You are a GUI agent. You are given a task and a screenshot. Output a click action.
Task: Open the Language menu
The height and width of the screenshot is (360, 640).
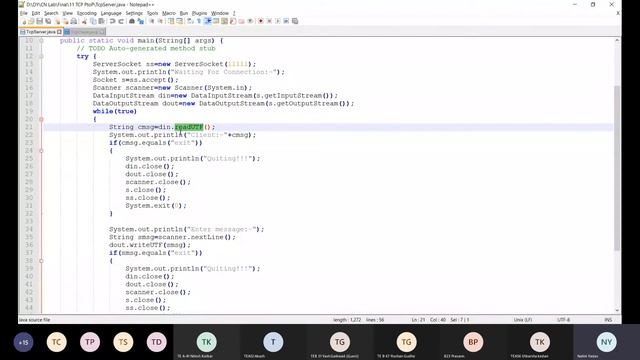[x=111, y=13]
